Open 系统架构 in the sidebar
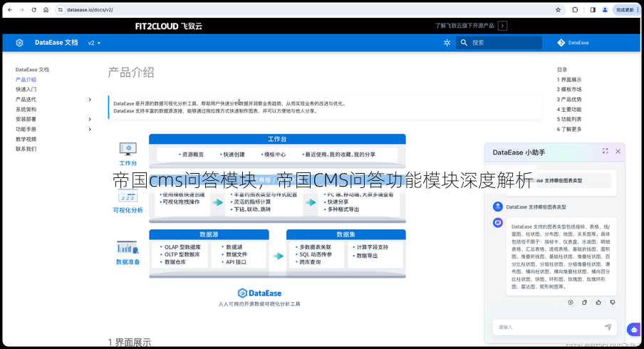Viewport: 644px width, 349px height. [26, 109]
